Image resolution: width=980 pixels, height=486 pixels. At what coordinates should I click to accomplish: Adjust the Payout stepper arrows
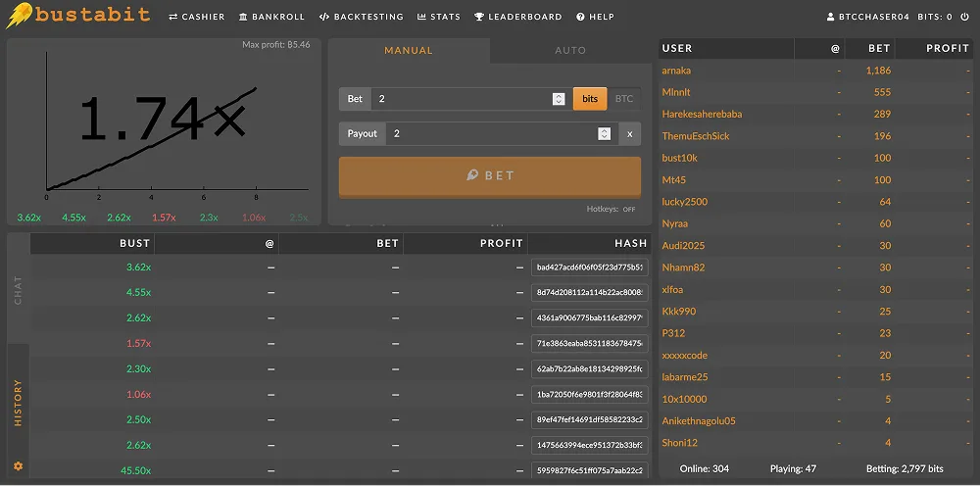pos(605,134)
